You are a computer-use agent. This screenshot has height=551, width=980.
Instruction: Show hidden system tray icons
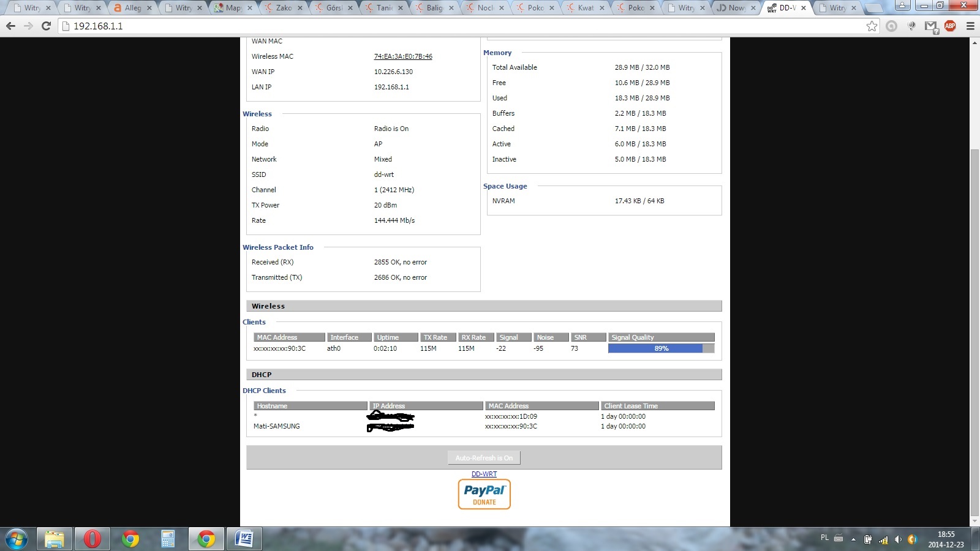coord(853,539)
